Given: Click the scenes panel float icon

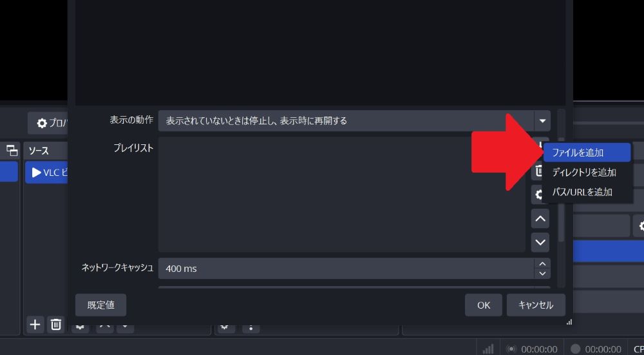Looking at the screenshot, I should pyautogui.click(x=12, y=151).
